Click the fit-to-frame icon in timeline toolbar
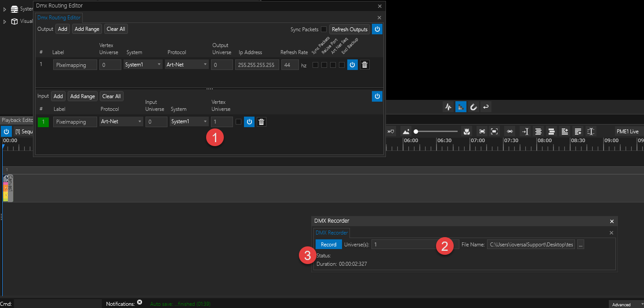Viewport: 644px width, 308px height. (482, 132)
